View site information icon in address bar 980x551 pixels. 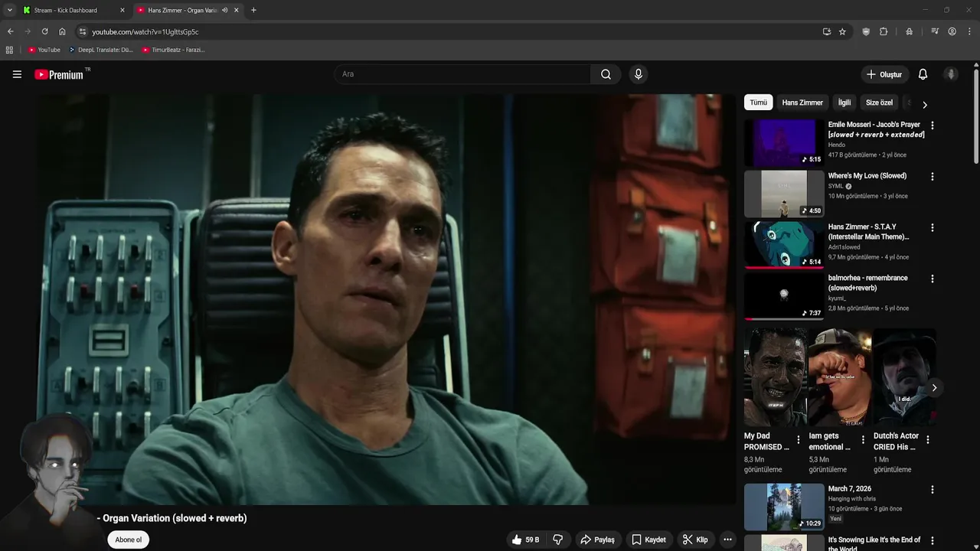click(83, 31)
